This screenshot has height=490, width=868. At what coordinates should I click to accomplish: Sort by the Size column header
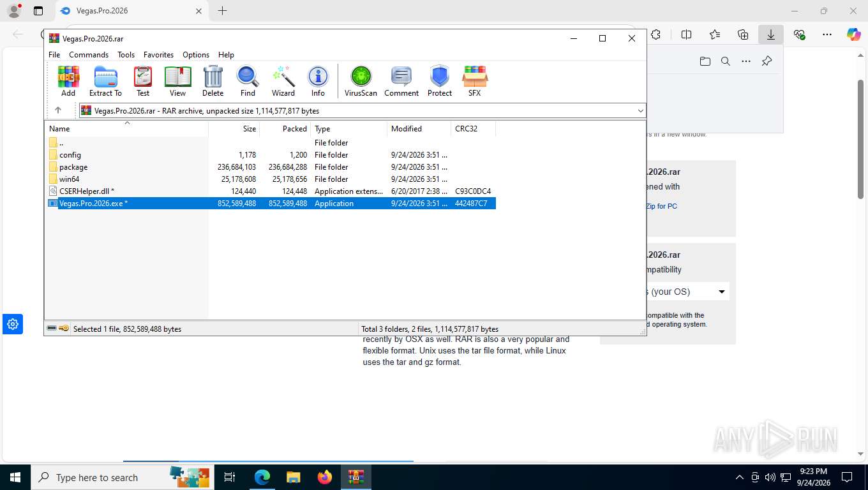(234, 129)
